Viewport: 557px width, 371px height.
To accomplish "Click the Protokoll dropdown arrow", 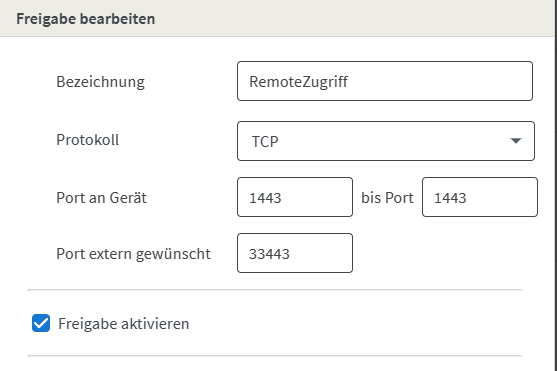I will [515, 141].
